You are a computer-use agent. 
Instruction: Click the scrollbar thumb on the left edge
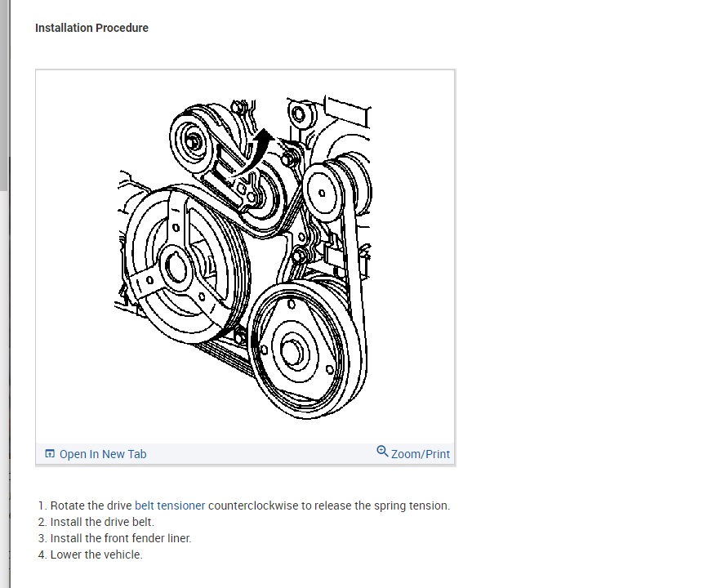click(x=3, y=95)
